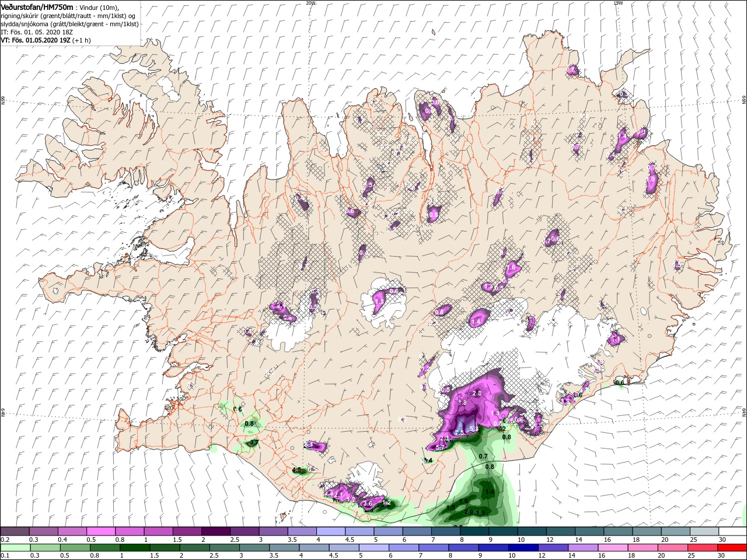Pick the 0.2–0.3 swatch on the snow scale
747x560 pixels.
(x=15, y=531)
